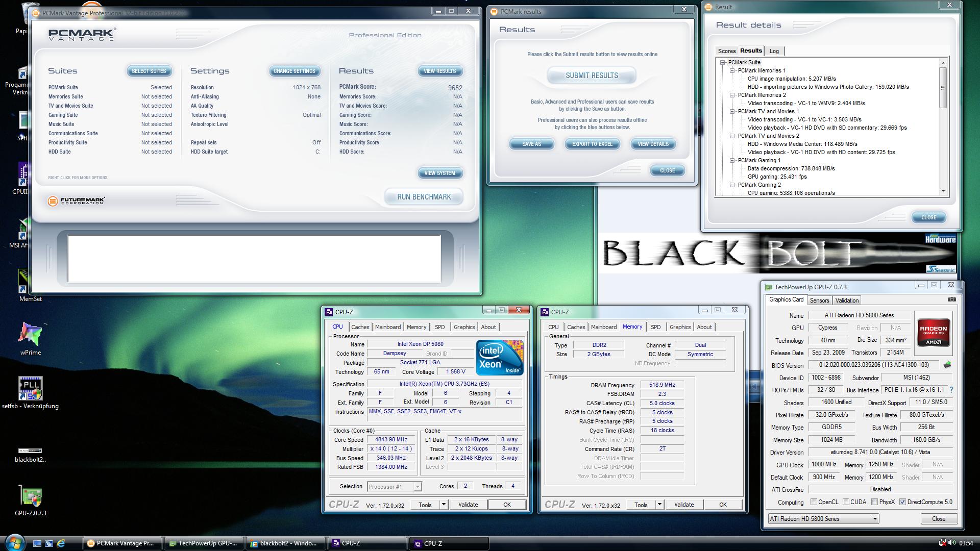Collapse the PCMark TV and Movies 2 node
980x551 pixels.
[732, 136]
